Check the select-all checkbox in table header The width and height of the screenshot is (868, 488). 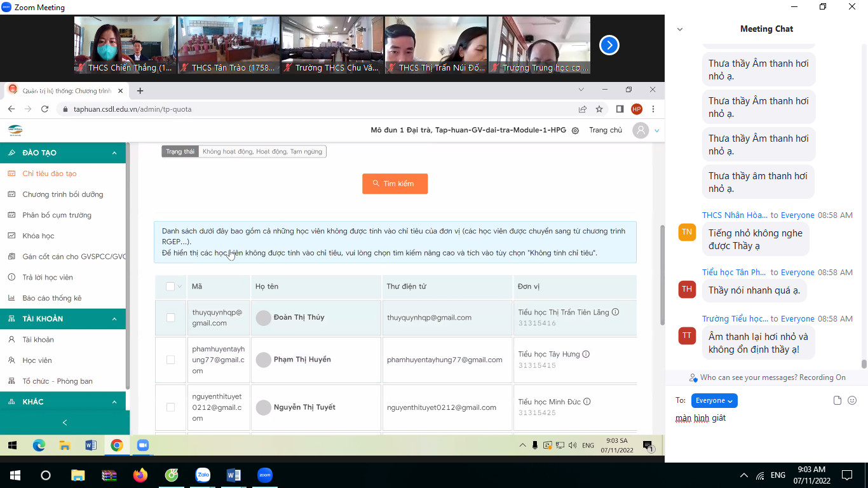click(x=170, y=287)
